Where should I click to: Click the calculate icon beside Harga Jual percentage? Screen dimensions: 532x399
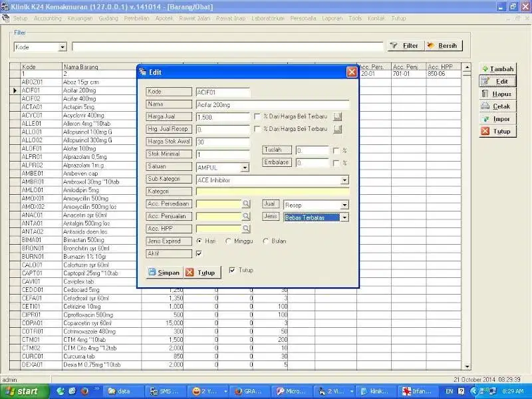click(337, 117)
